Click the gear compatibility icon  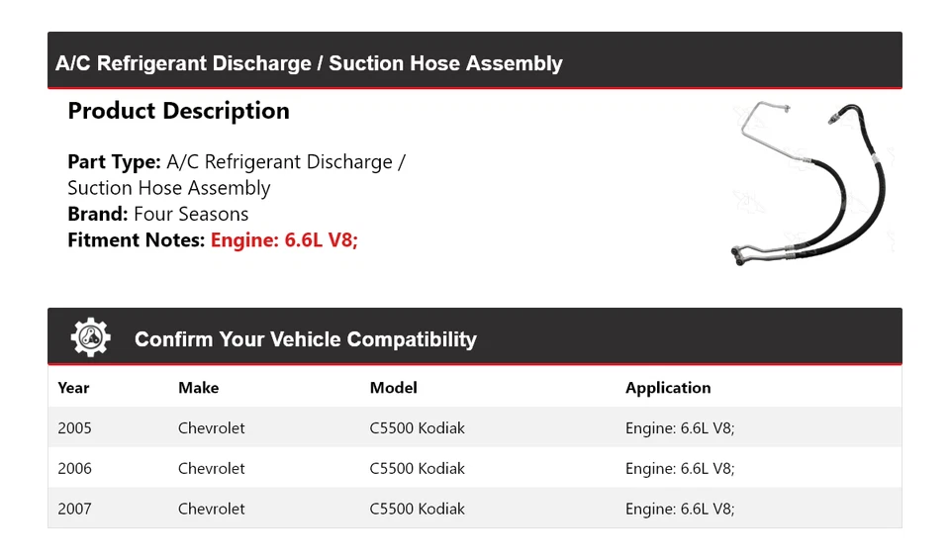[90, 337]
